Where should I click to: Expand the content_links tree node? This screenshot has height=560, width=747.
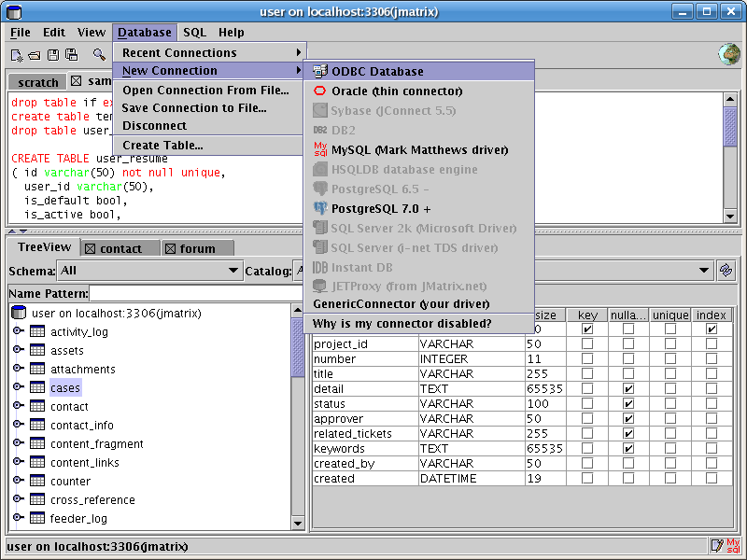coord(18,461)
